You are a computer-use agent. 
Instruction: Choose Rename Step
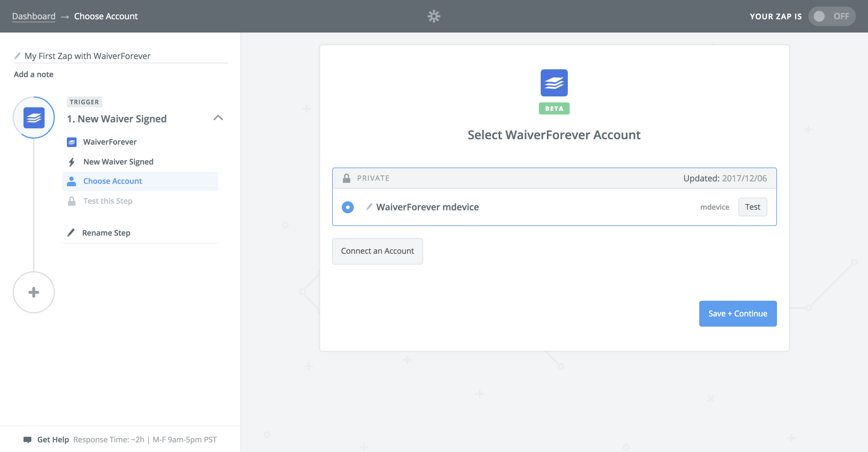(106, 233)
